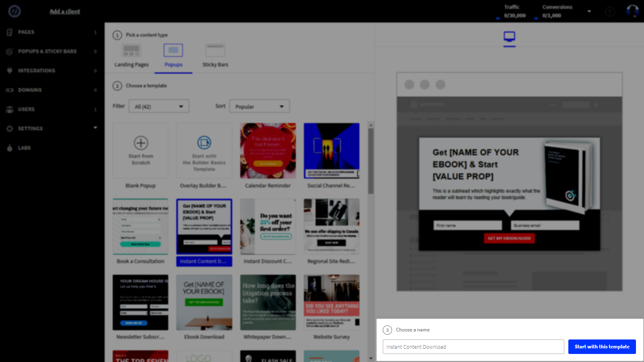Click the Integrations plug icon
Image resolution: width=644 pixels, height=362 pixels.
(10, 71)
